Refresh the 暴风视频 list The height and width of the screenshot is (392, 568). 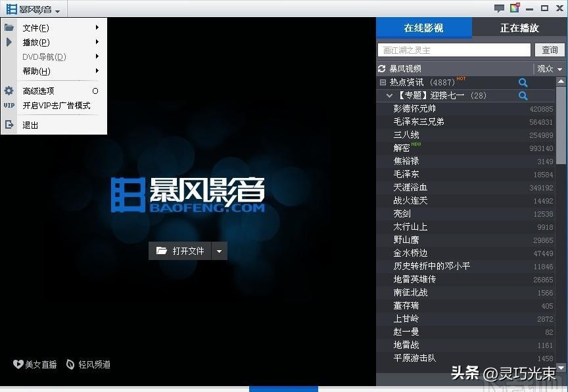point(382,68)
